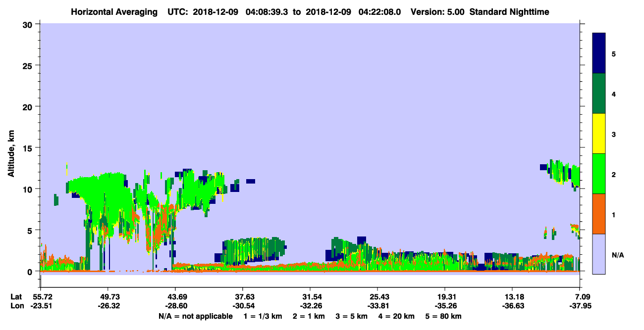Click the latitude value 43.69
The width and height of the screenshot is (644, 330).
coord(175,297)
